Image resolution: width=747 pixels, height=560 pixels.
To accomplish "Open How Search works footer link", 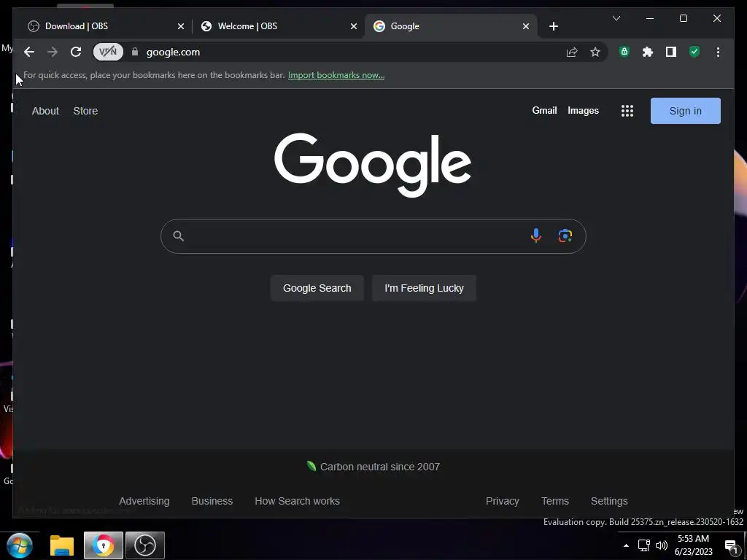I will (x=298, y=501).
